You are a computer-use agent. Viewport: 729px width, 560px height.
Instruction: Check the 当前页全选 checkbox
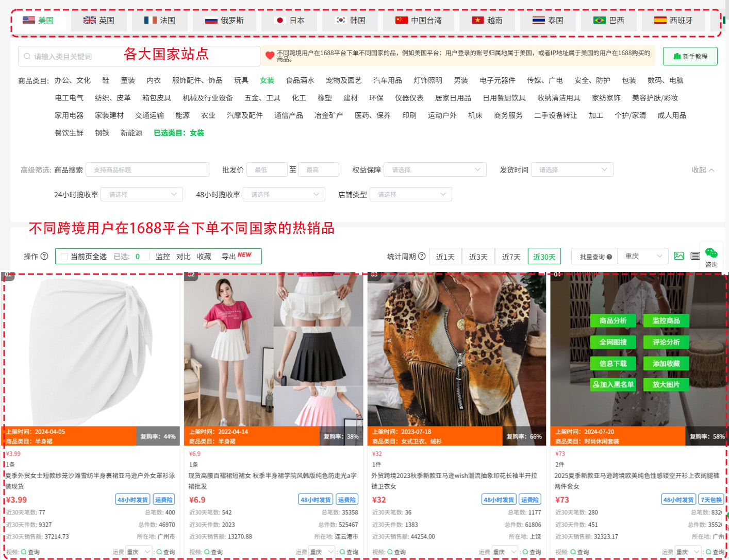point(64,257)
